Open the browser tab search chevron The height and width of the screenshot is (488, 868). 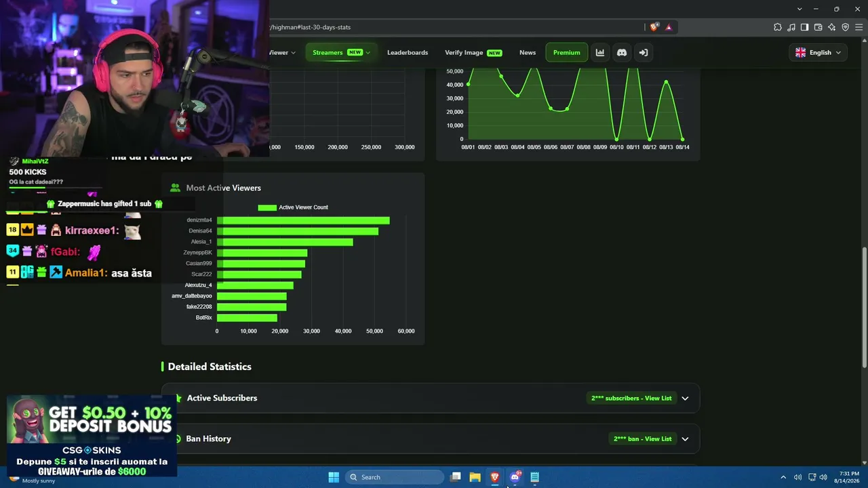coord(800,9)
